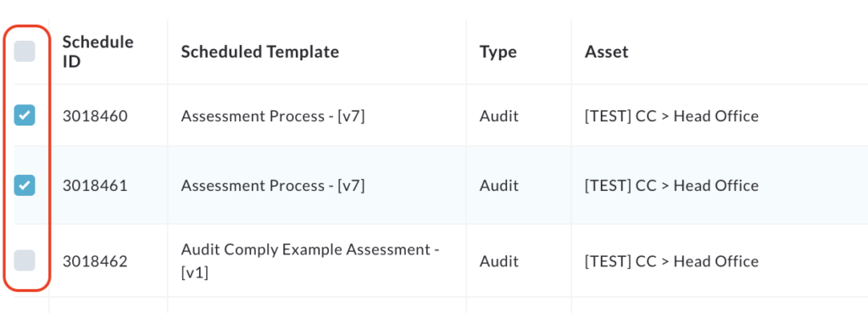Sort by the Schedule ID column header
This screenshot has height=313, width=868.
(98, 52)
